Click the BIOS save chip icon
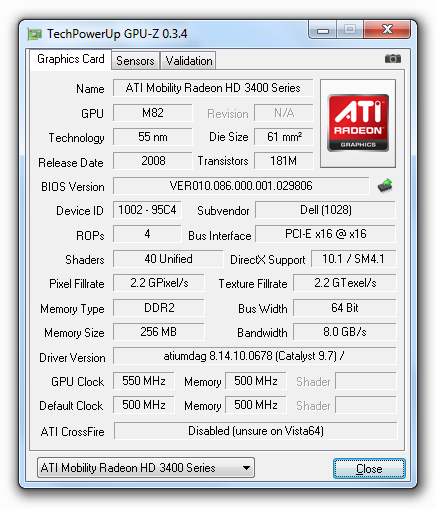The image size is (436, 509). click(385, 186)
